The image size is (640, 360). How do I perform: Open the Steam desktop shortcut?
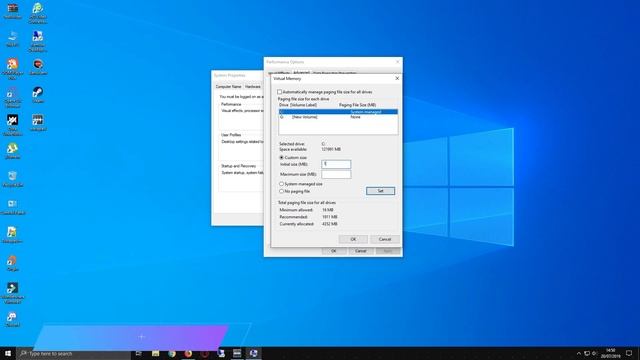click(x=38, y=95)
